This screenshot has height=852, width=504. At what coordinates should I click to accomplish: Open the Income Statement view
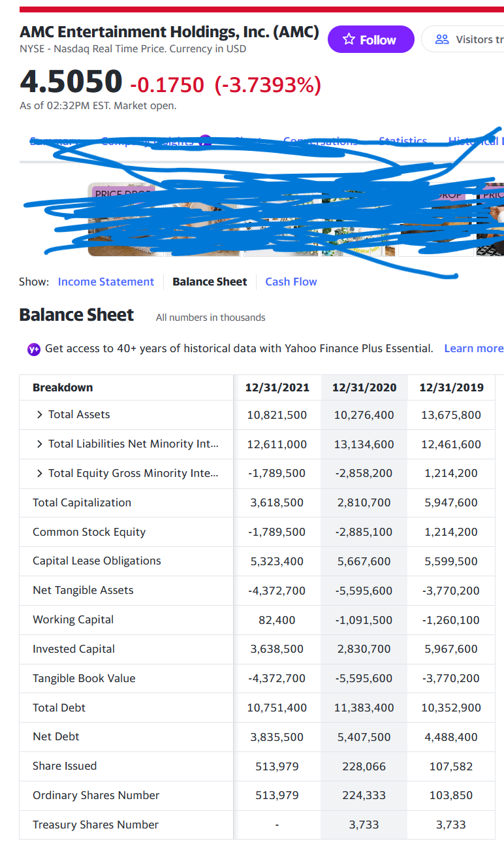click(106, 282)
